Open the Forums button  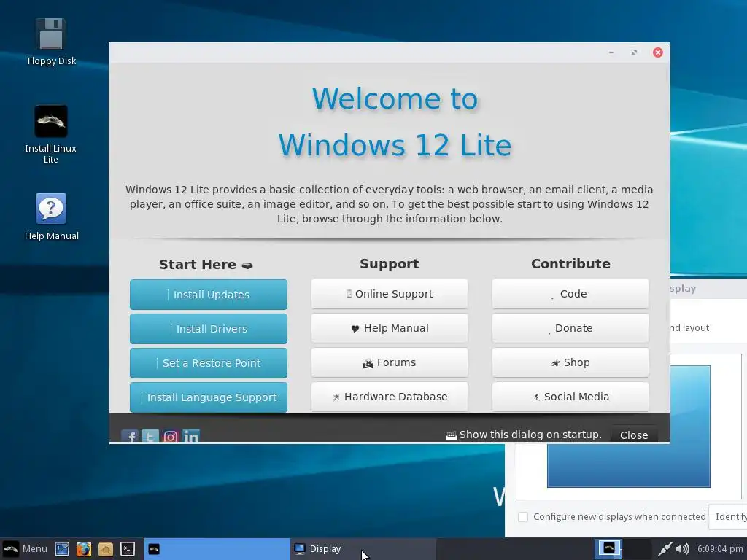point(390,362)
